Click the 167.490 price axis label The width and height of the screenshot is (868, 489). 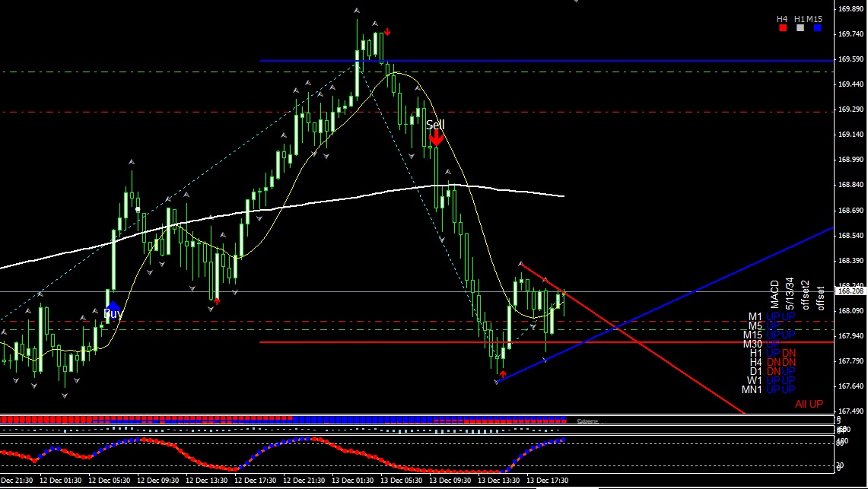(x=851, y=411)
